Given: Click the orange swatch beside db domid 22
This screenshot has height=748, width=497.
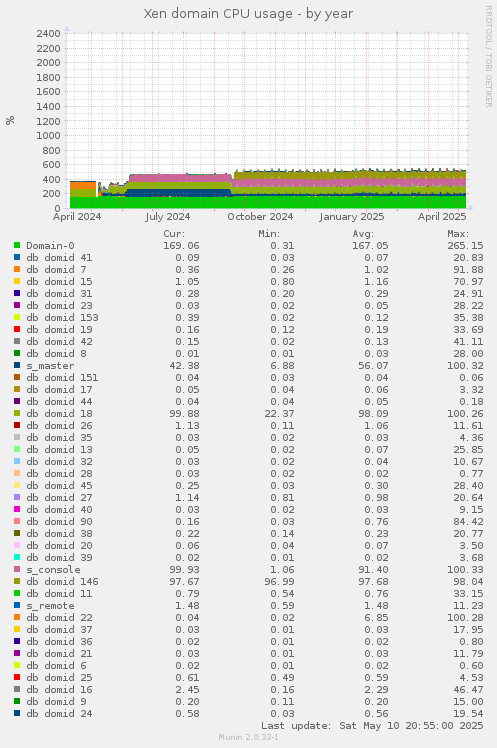Looking at the screenshot, I should click(x=17, y=617).
